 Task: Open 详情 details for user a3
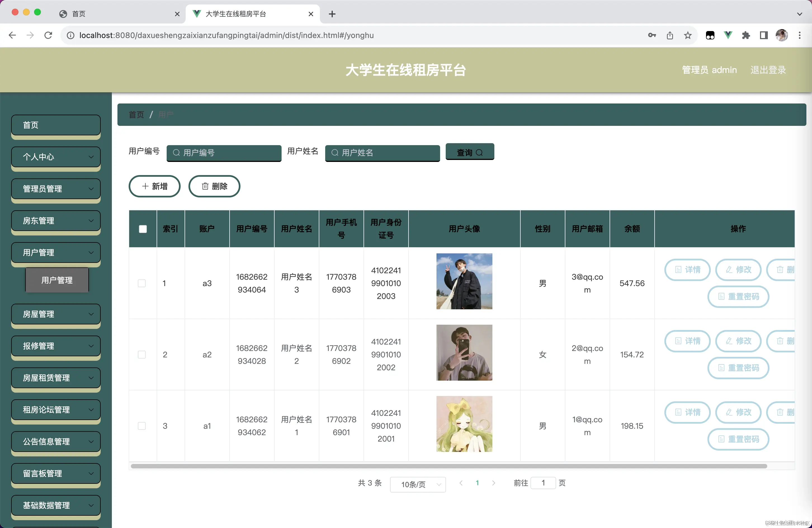pos(687,270)
